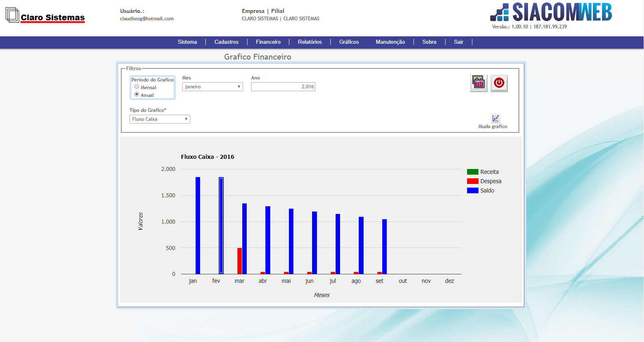Select the Anual period radio button
This screenshot has width=644, height=342.
point(137,94)
